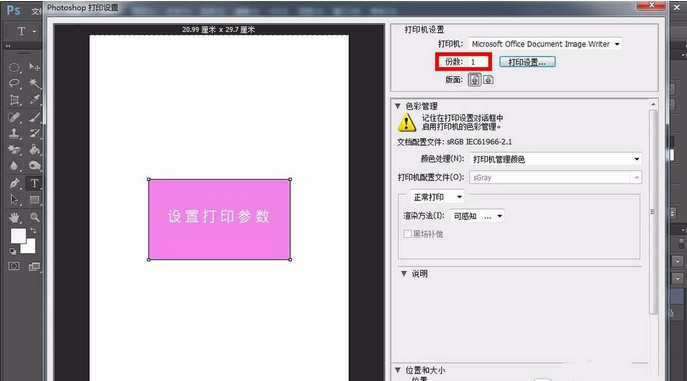Open the 渲染方法 dropdown

pyautogui.click(x=477, y=216)
